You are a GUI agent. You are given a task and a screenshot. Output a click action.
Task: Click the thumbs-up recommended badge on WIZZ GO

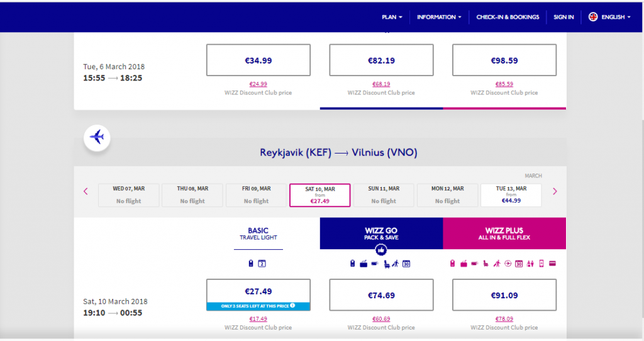(x=380, y=249)
